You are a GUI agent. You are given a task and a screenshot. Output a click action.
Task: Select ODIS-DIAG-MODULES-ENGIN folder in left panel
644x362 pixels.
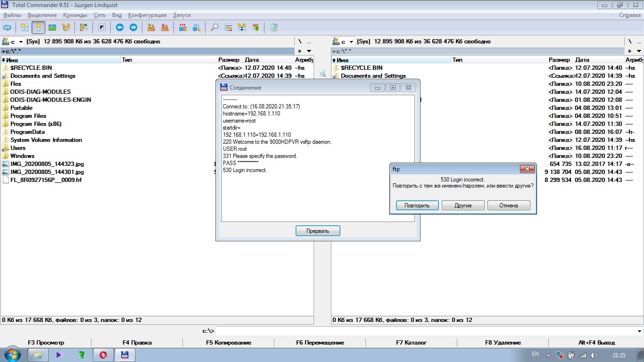[x=51, y=100]
